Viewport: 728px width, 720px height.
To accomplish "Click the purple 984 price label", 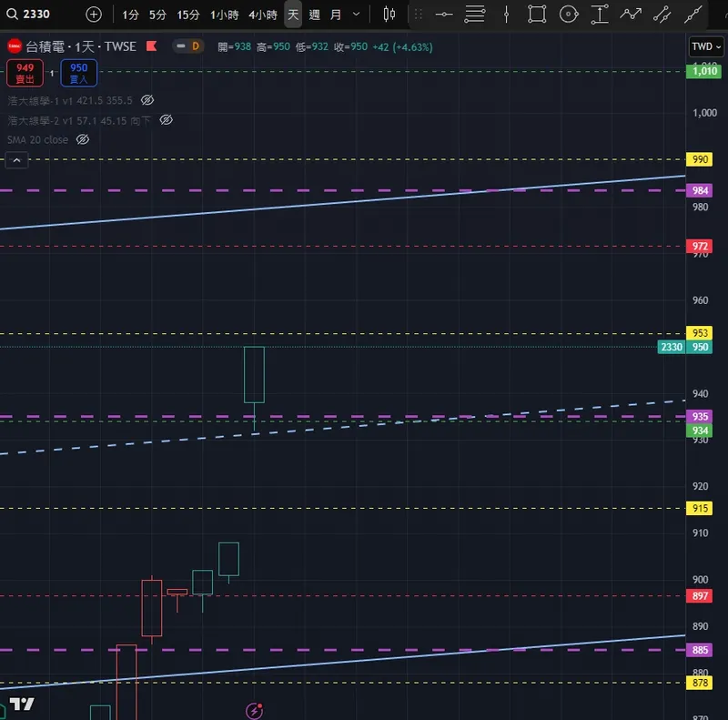I will click(699, 190).
